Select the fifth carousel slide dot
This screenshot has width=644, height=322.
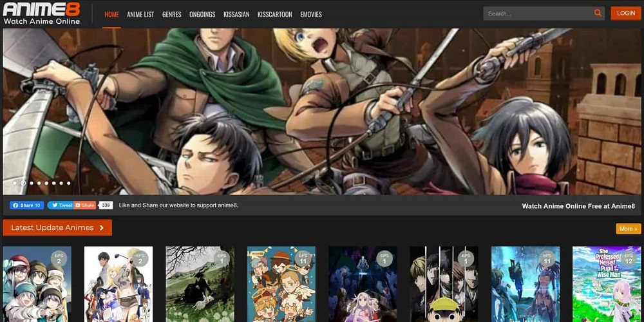46,183
